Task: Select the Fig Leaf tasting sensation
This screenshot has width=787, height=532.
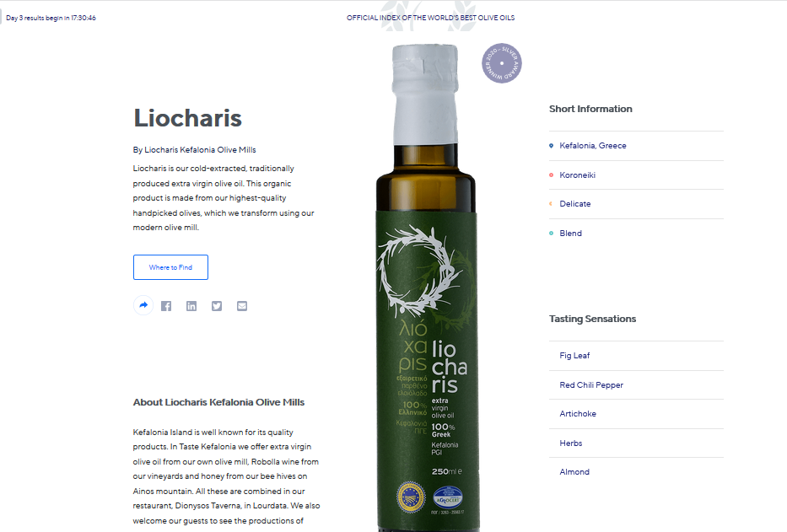Action: coord(574,355)
